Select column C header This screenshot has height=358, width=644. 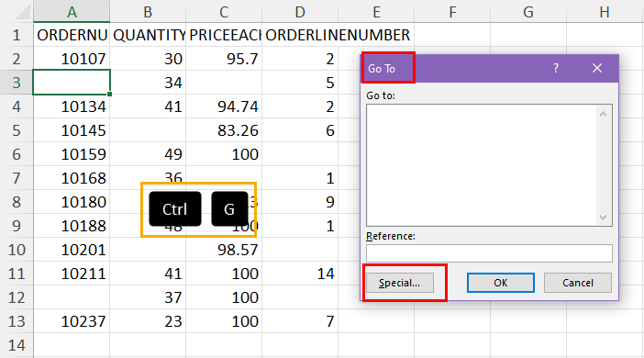224,12
